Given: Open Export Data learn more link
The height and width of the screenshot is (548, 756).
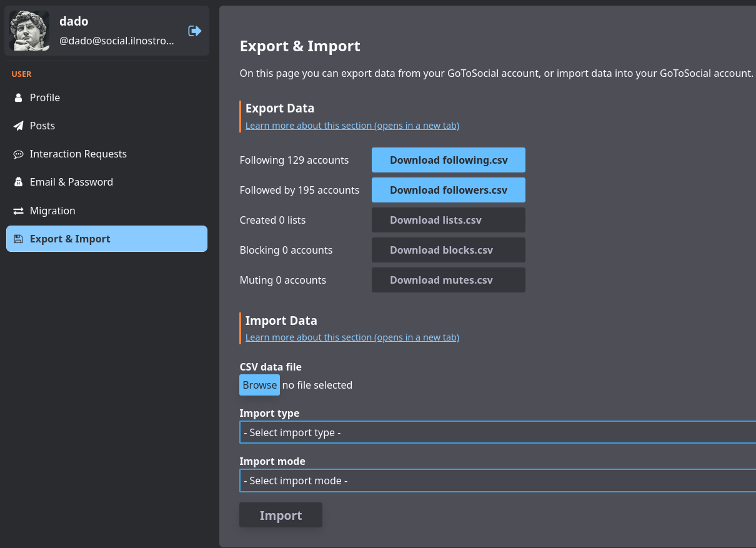Looking at the screenshot, I should tap(352, 126).
